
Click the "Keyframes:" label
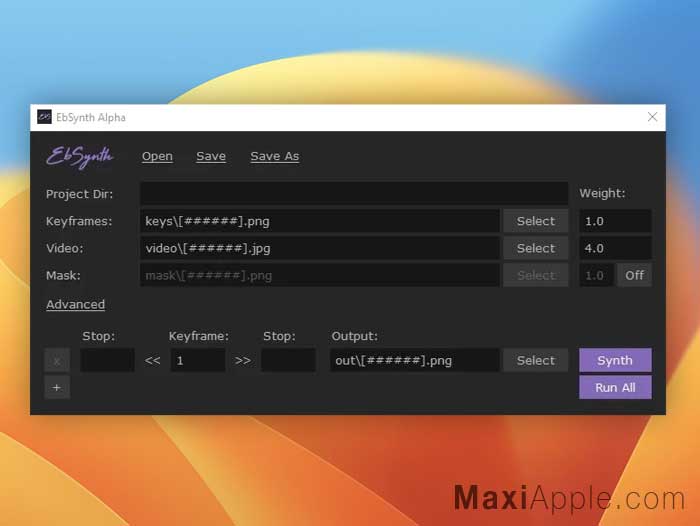79,221
